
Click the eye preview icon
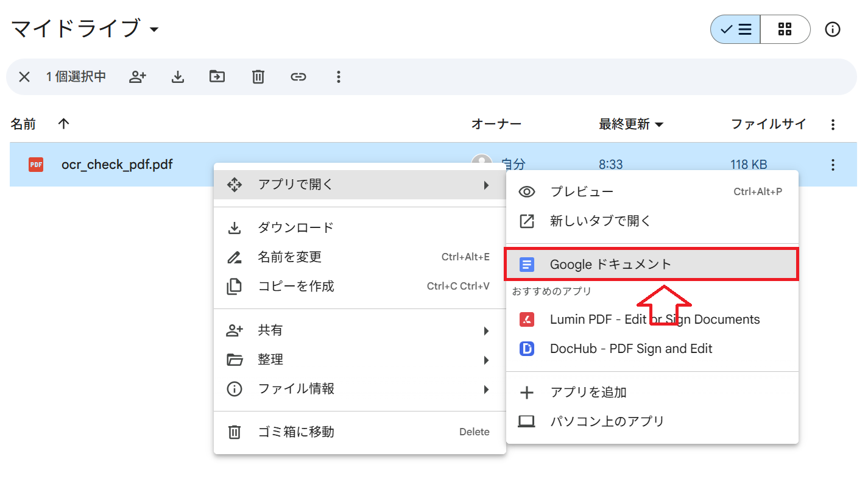click(527, 192)
